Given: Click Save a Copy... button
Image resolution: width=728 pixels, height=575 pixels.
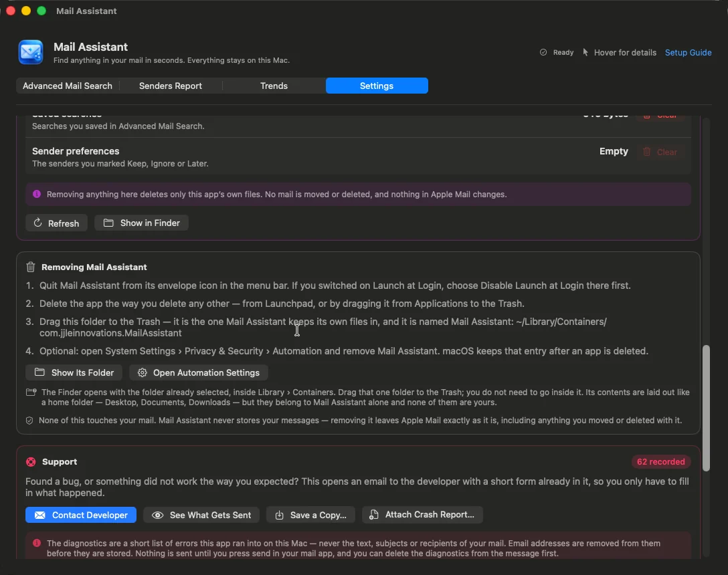Looking at the screenshot, I should click(x=310, y=515).
